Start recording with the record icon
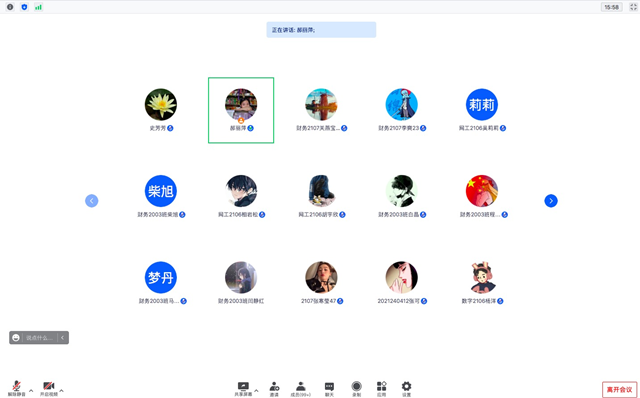Screen dimensions: 640x398 click(356, 389)
